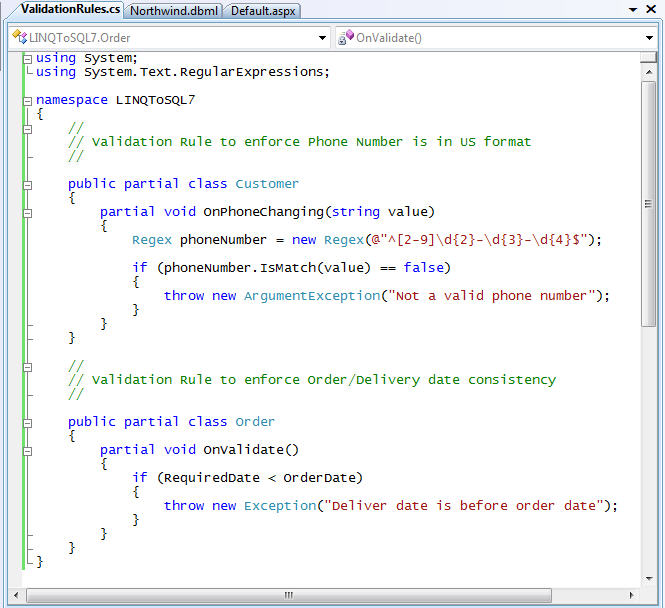This screenshot has height=608, width=665.
Task: Click the ArgumentException type name
Action: click(x=312, y=296)
